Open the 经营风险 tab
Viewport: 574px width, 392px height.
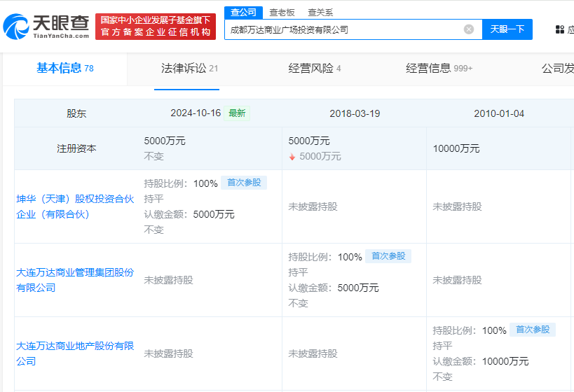pos(315,68)
